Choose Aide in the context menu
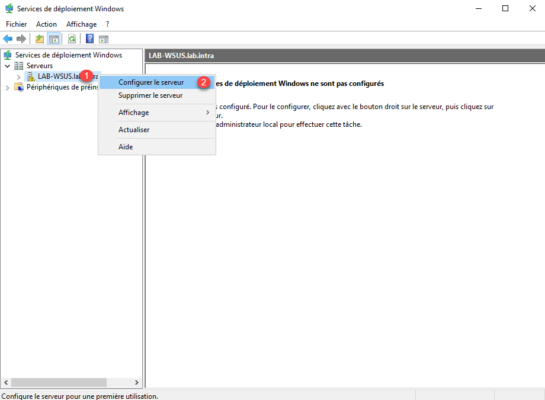545x400 pixels. click(157, 147)
